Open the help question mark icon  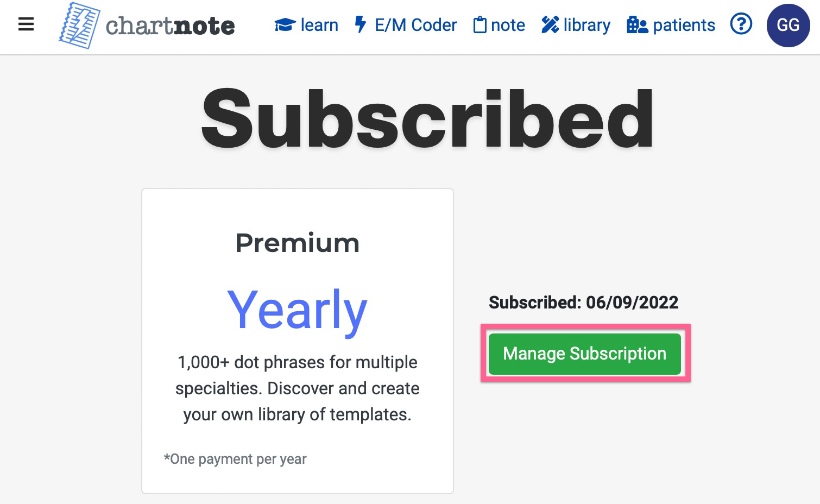(x=741, y=24)
